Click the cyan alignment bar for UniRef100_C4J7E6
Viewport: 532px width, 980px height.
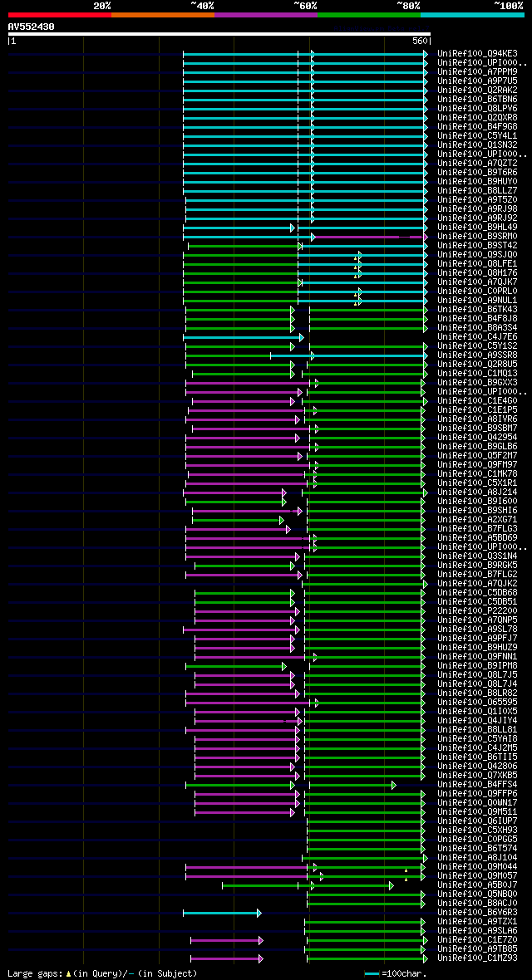tap(244, 337)
